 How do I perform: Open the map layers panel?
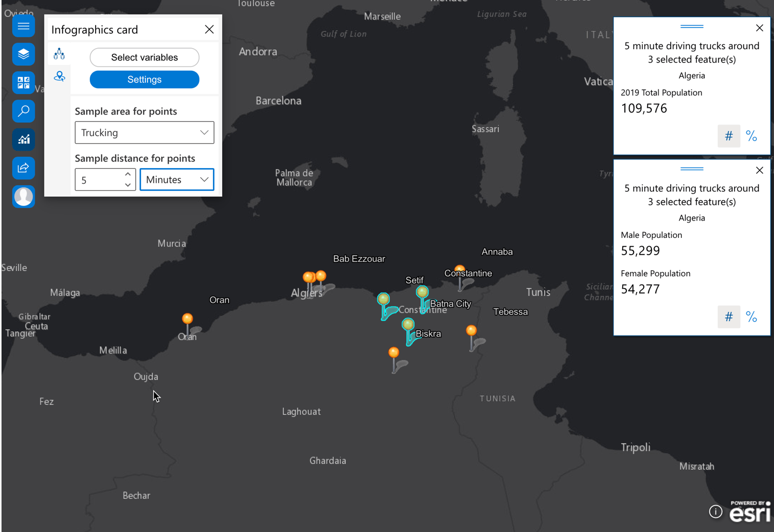coord(23,54)
